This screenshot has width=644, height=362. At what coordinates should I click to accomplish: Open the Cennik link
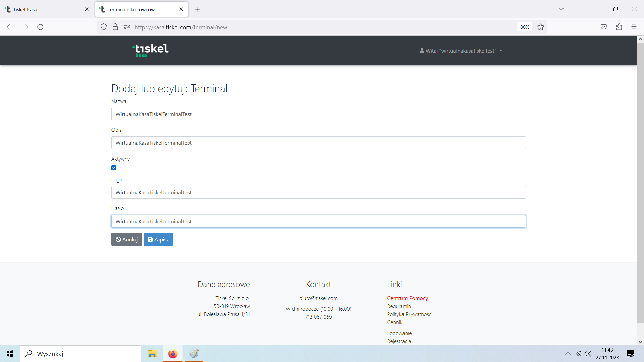(395, 322)
